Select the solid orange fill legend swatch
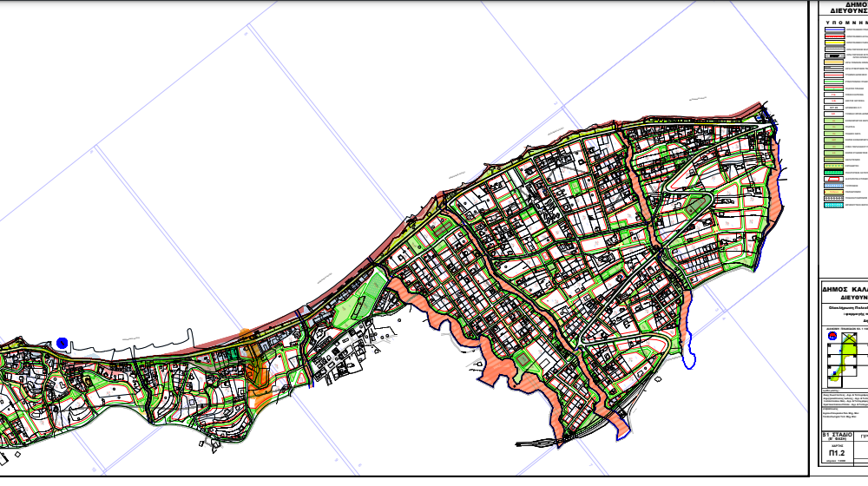 (833, 62)
